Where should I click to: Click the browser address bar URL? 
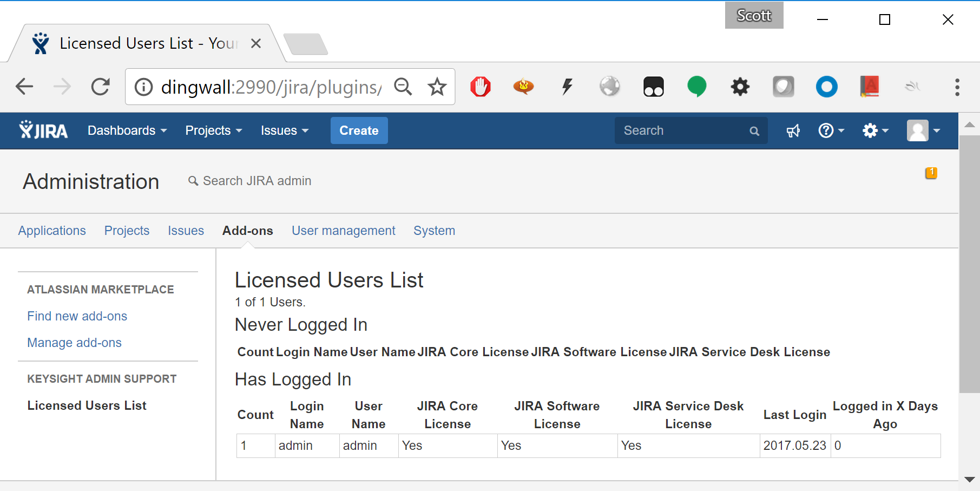click(271, 87)
